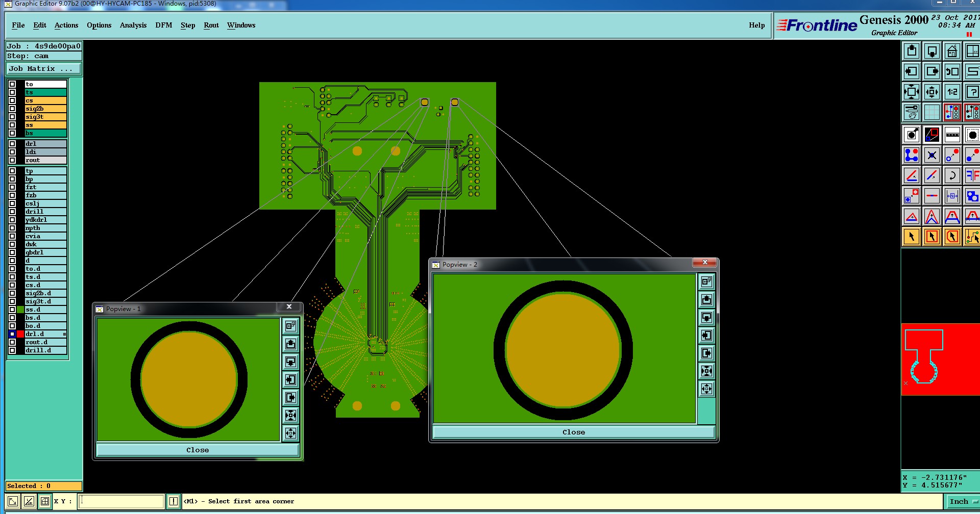Click the delete feature X icon
980x514 pixels.
tap(932, 155)
